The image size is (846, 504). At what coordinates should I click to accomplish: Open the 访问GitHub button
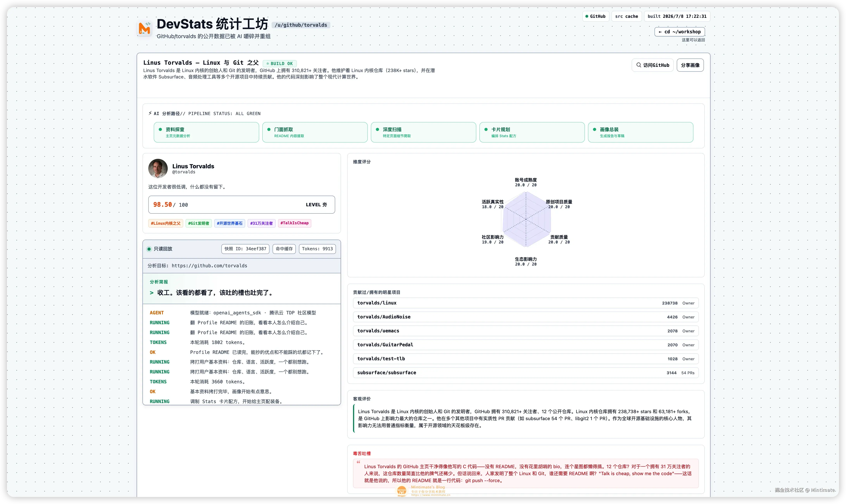[x=652, y=65]
